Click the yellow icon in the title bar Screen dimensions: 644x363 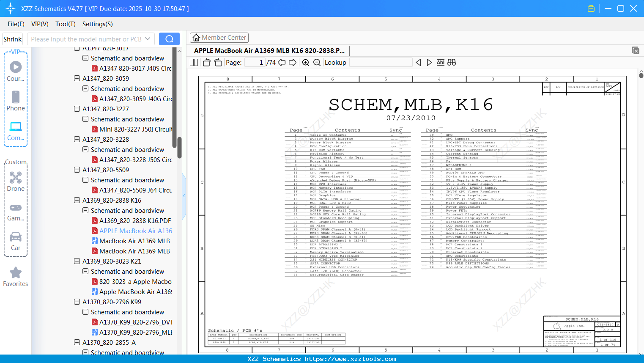click(x=591, y=8)
